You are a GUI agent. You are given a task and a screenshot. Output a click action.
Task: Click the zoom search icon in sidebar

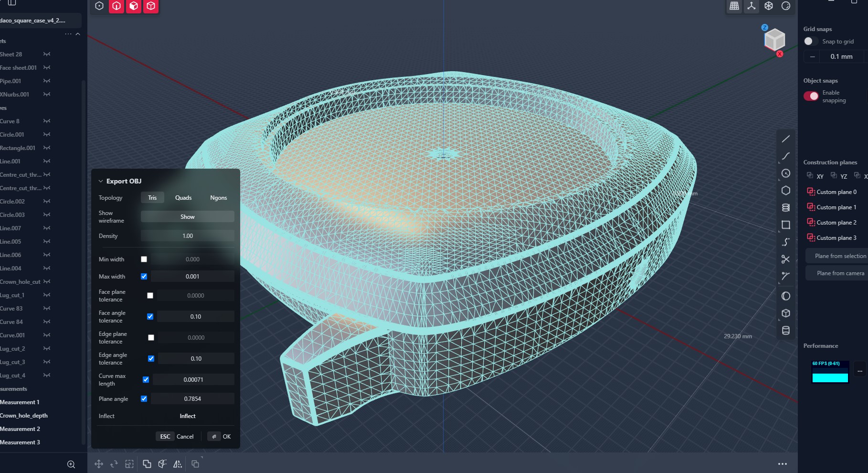pyautogui.click(x=71, y=464)
